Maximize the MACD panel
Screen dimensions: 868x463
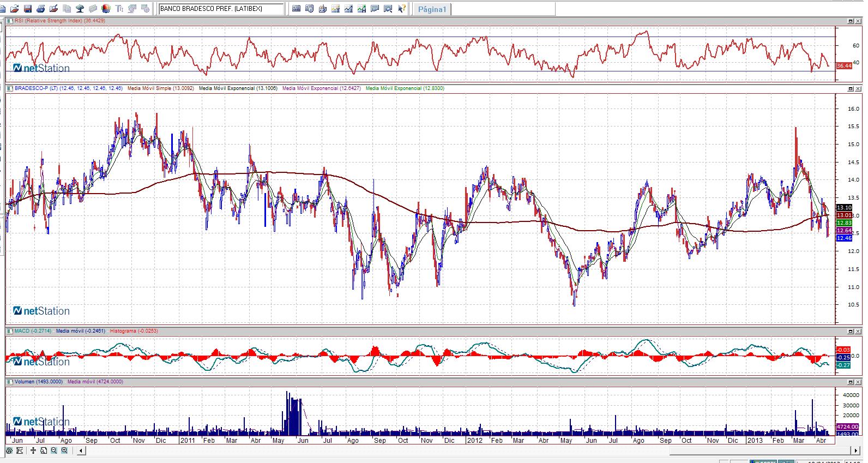tap(851, 331)
